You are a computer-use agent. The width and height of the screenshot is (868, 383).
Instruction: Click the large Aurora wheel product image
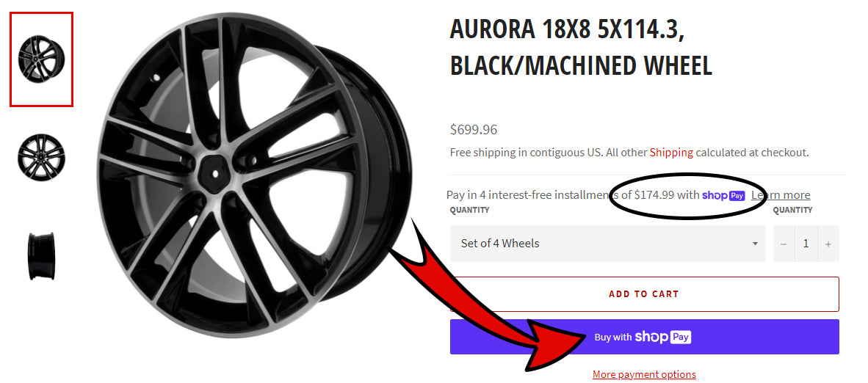255,175
